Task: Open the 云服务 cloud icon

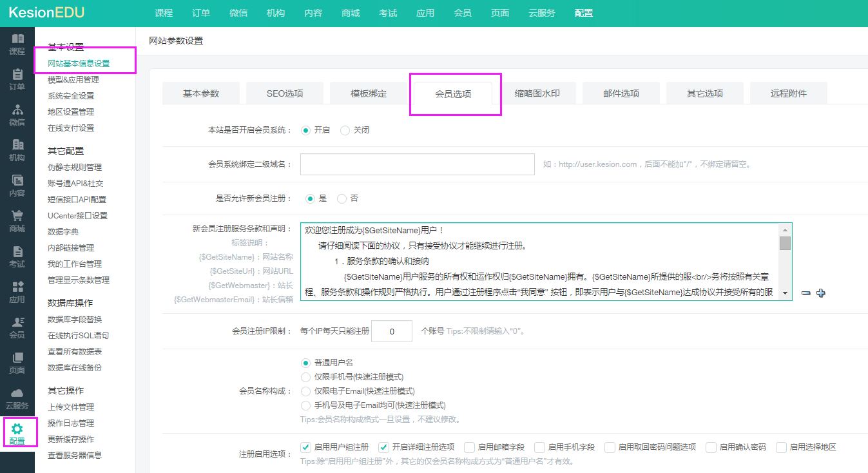Action: (17, 394)
